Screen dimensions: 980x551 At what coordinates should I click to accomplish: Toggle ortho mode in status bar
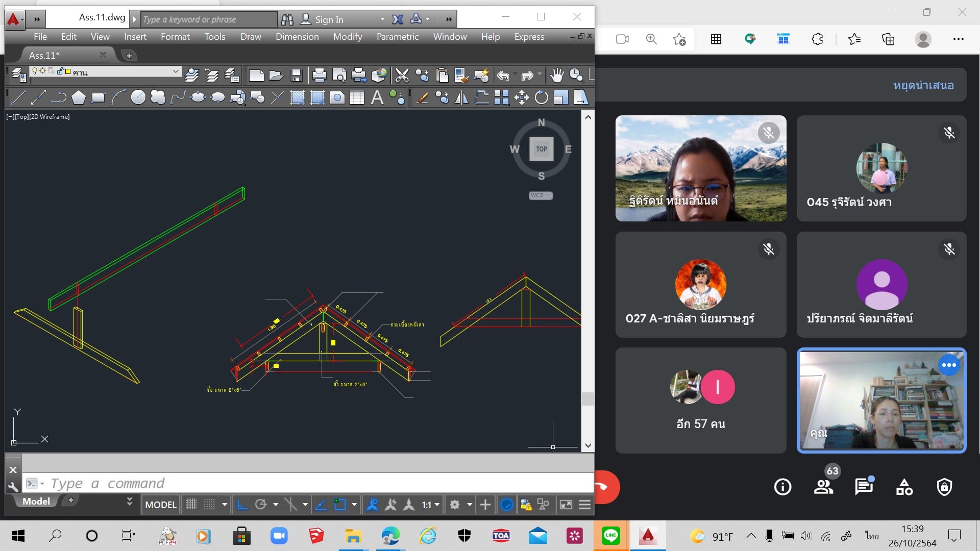tap(242, 505)
